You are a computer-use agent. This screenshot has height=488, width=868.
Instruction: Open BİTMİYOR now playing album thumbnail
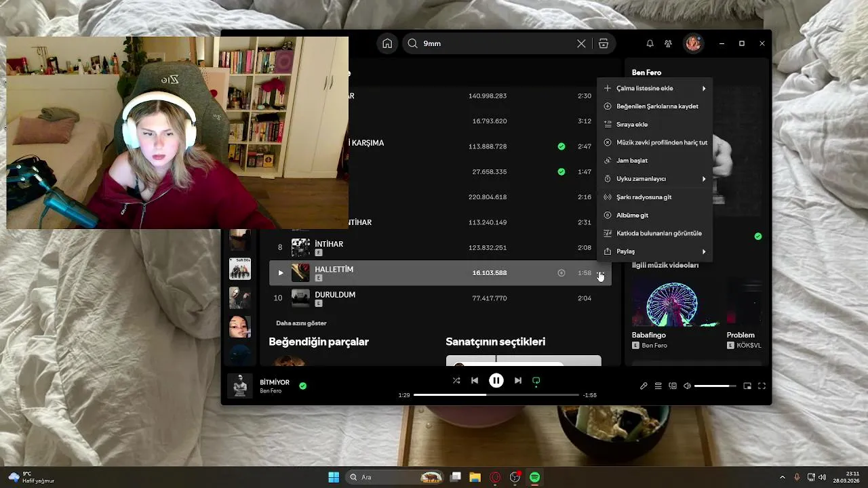tap(239, 386)
